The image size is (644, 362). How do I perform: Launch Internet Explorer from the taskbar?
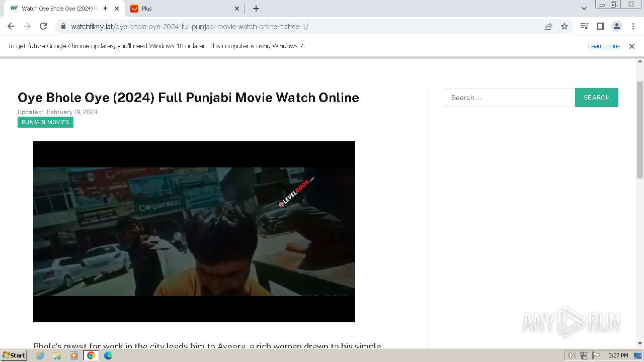tap(40, 355)
